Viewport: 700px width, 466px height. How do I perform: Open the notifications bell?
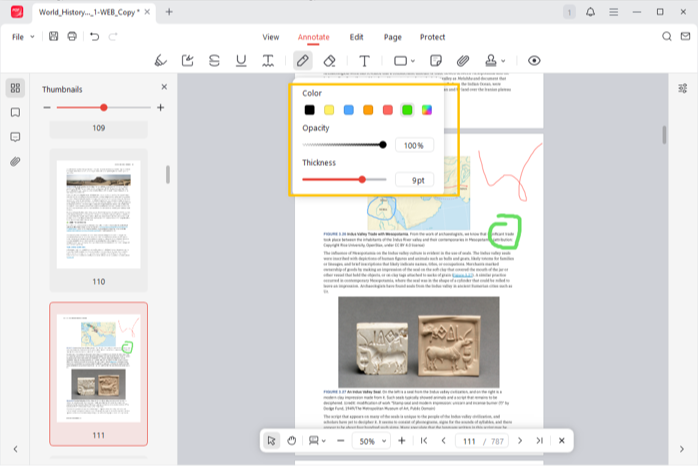pos(590,12)
